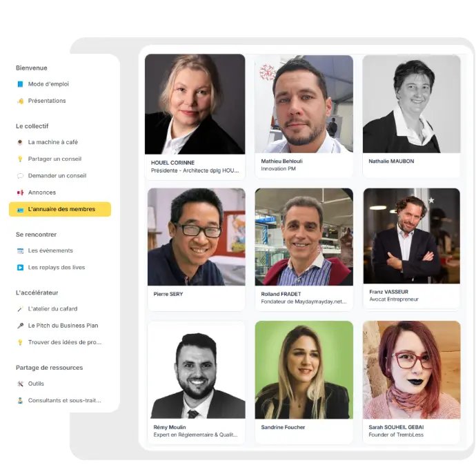Click Pierre SERY's profile photo

click(197, 237)
